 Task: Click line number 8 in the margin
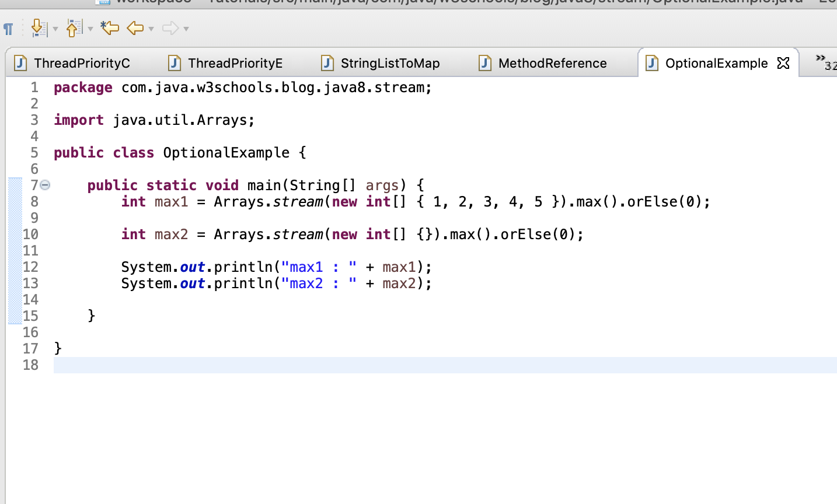(34, 201)
